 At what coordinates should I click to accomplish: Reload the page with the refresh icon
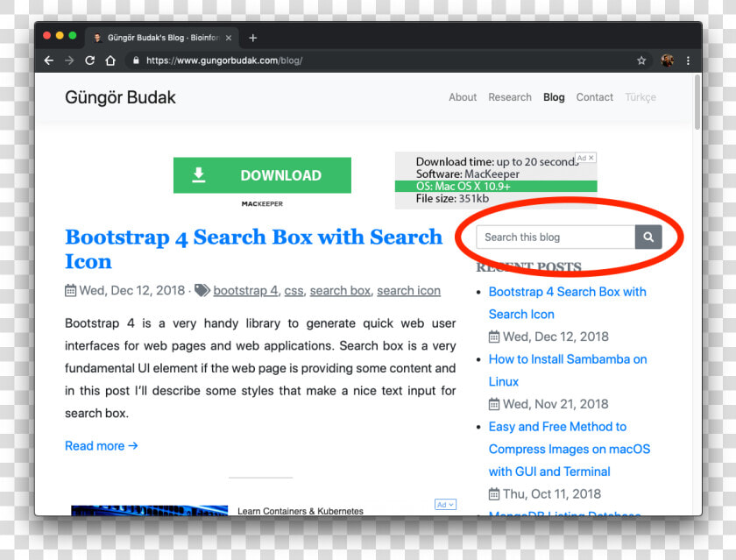89,60
